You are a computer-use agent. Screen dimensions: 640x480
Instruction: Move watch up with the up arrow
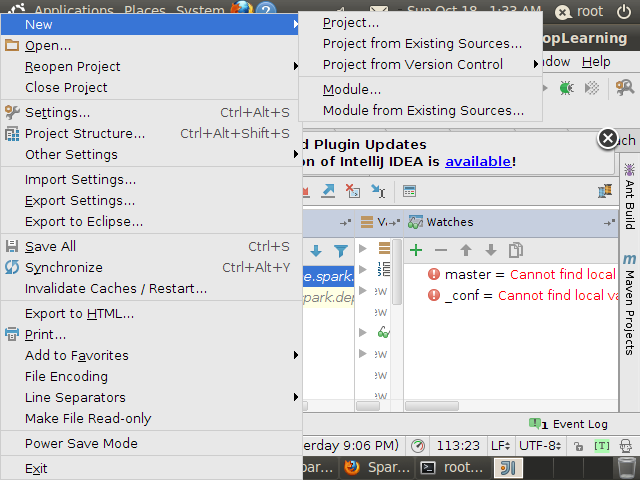pyautogui.click(x=466, y=250)
